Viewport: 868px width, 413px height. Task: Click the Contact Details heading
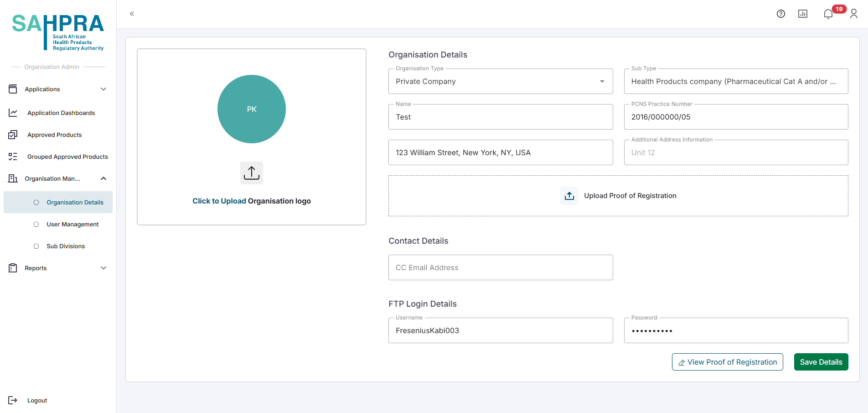418,241
